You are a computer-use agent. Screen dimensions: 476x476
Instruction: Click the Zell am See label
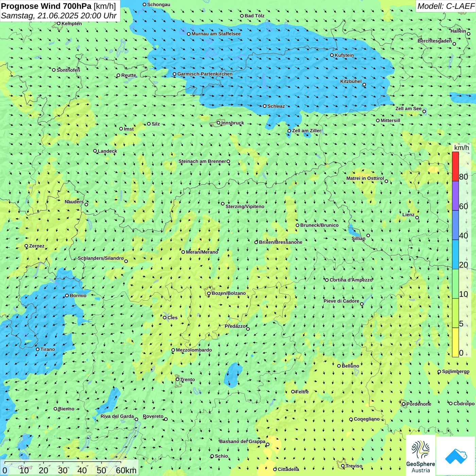click(x=408, y=108)
